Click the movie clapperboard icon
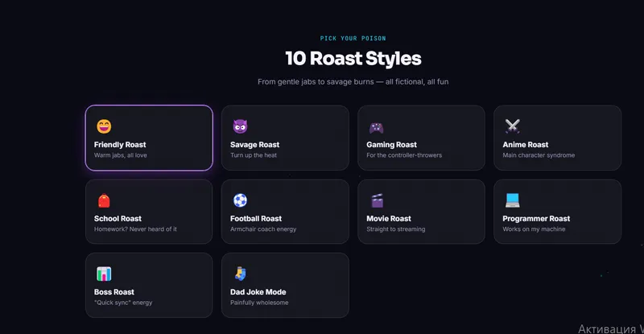644x334 pixels. click(377, 200)
